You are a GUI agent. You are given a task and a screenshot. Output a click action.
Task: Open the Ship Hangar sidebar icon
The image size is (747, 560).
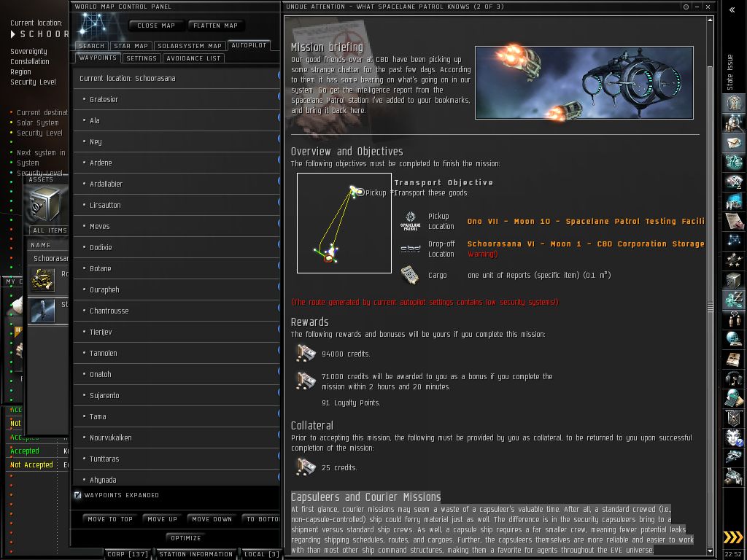pyautogui.click(x=734, y=456)
